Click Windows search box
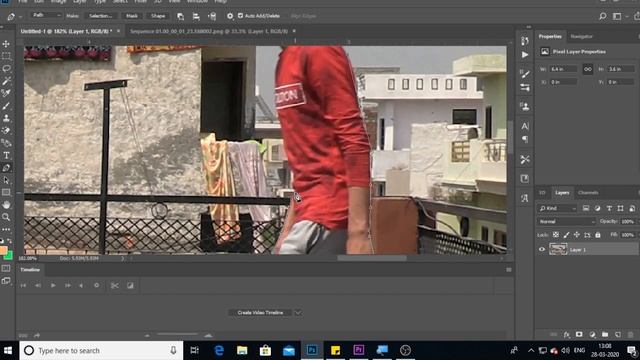Screen dimensions: 640x360 click(101, 350)
